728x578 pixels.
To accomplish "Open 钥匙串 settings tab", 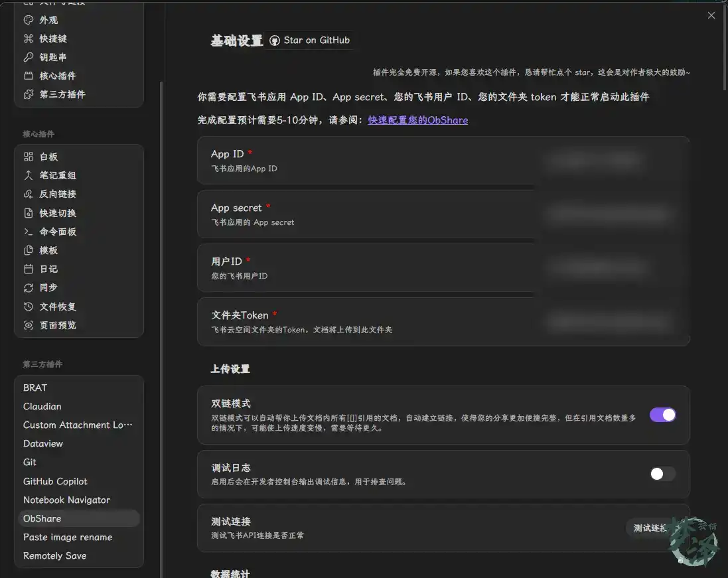I will [79, 57].
